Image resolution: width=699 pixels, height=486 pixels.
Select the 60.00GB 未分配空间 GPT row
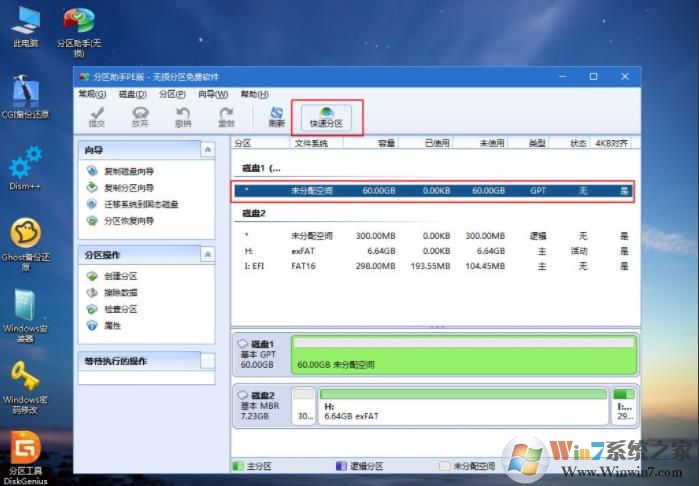coord(433,191)
